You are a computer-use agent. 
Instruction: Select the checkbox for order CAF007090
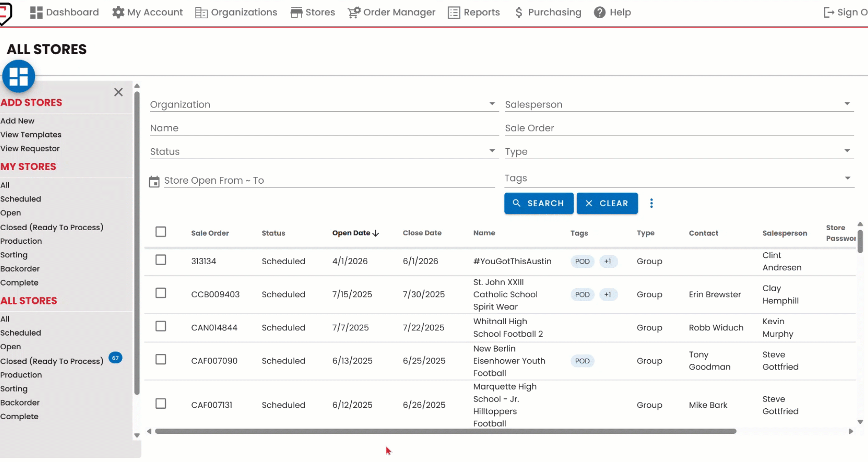(x=161, y=360)
